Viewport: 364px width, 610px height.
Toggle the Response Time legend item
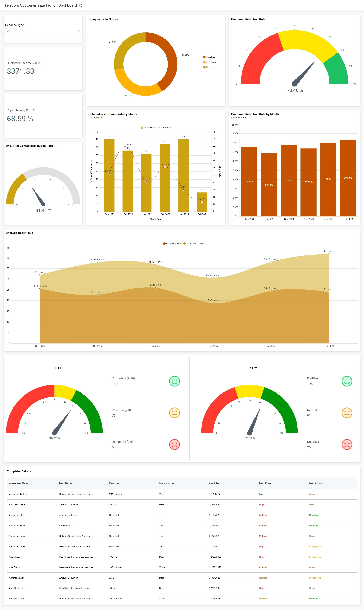pos(172,244)
